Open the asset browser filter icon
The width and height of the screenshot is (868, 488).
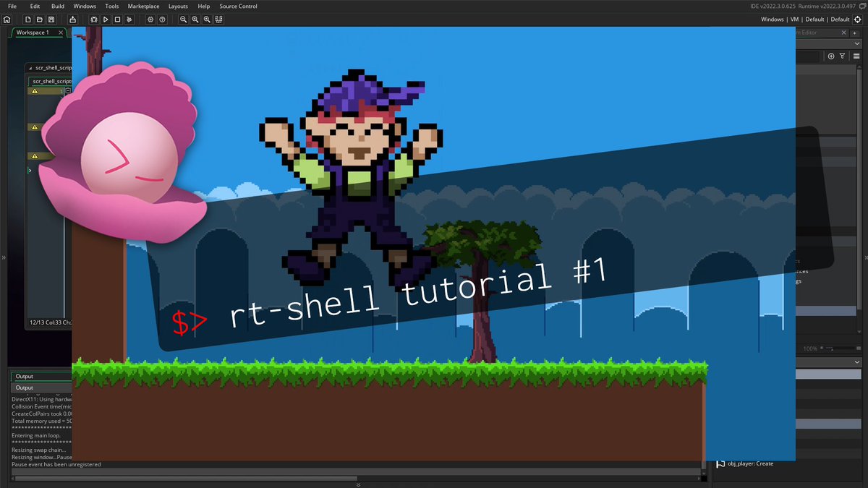[x=843, y=56]
